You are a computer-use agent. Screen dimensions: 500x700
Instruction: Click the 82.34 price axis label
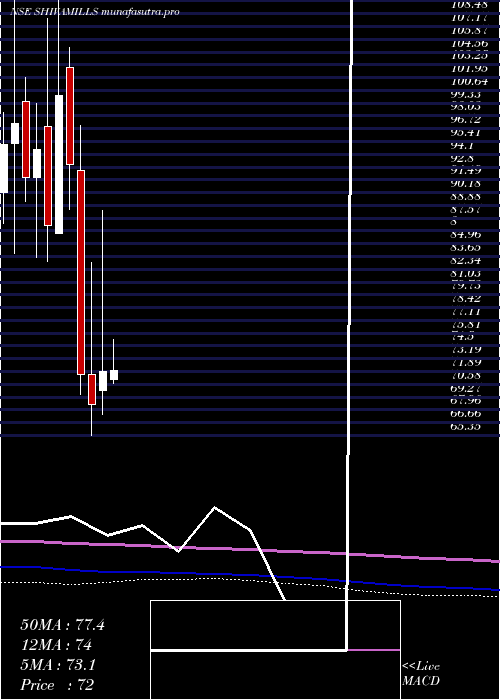click(467, 260)
